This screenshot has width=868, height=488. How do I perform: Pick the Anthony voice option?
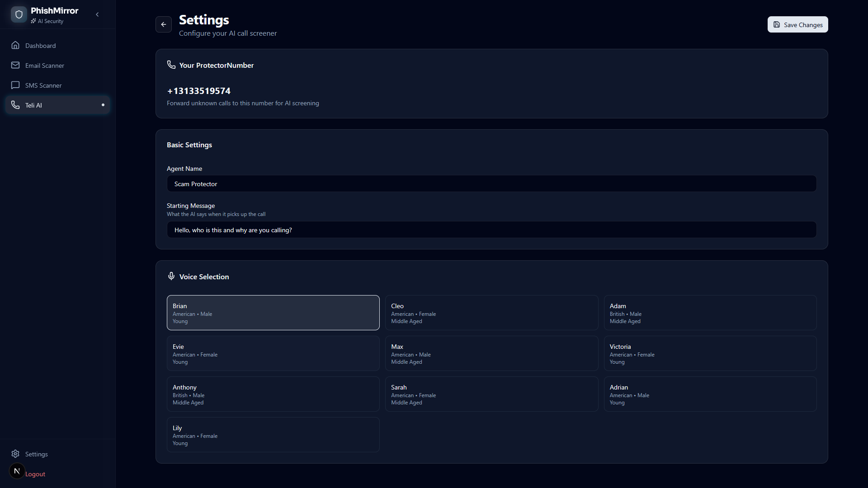(x=273, y=394)
